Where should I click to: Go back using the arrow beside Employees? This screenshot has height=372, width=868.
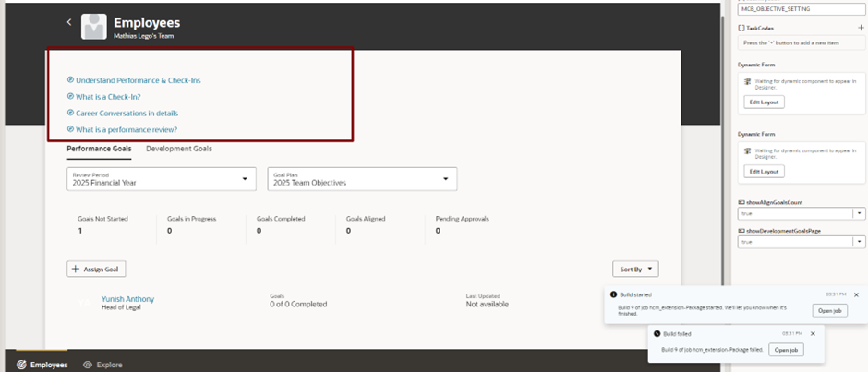69,22
